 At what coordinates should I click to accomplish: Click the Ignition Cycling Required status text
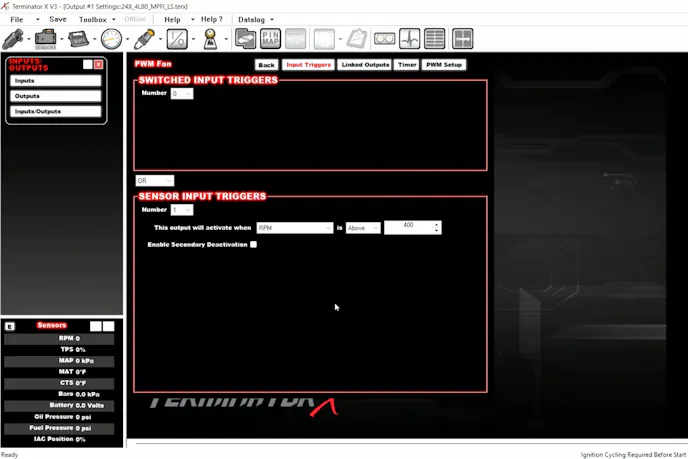pos(633,455)
